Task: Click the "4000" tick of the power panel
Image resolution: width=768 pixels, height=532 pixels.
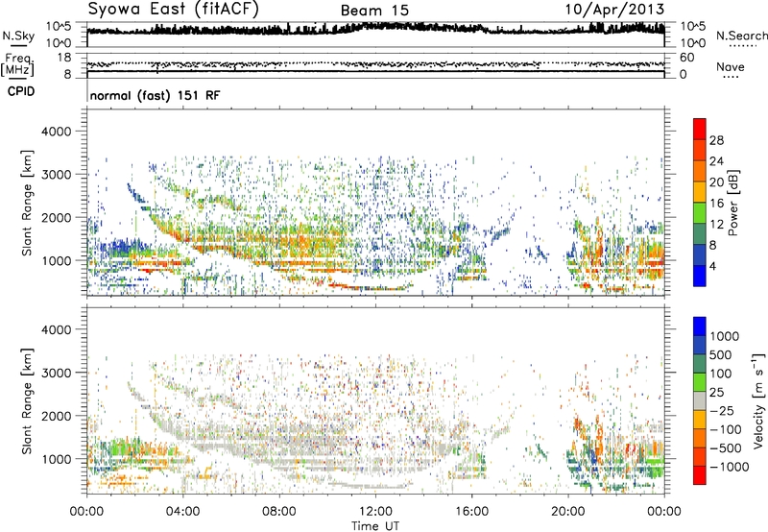Action: pos(57,132)
